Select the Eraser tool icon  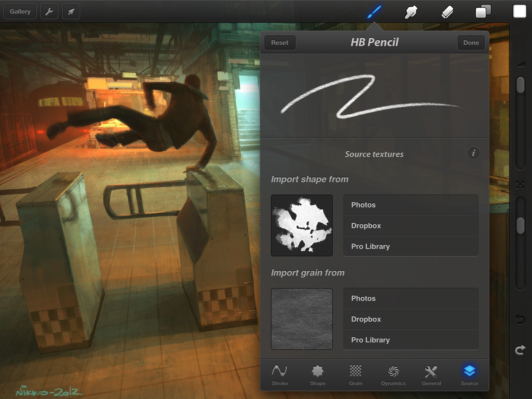click(x=447, y=12)
